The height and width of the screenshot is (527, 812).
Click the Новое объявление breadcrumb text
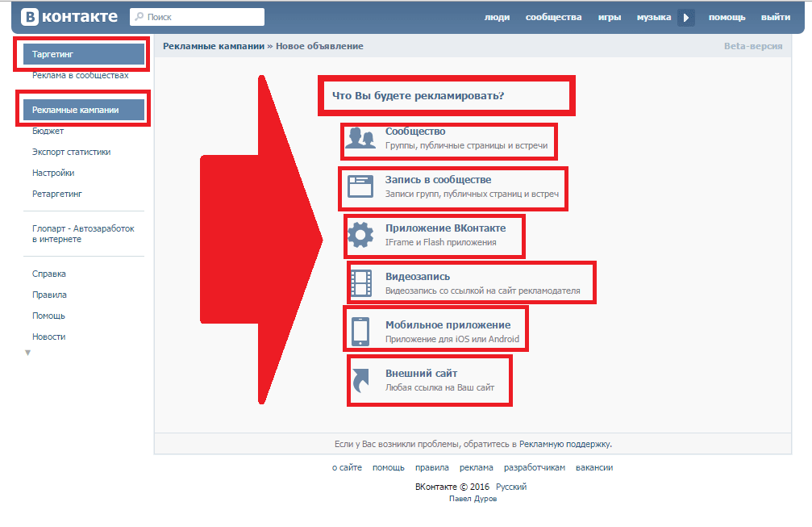tap(319, 46)
